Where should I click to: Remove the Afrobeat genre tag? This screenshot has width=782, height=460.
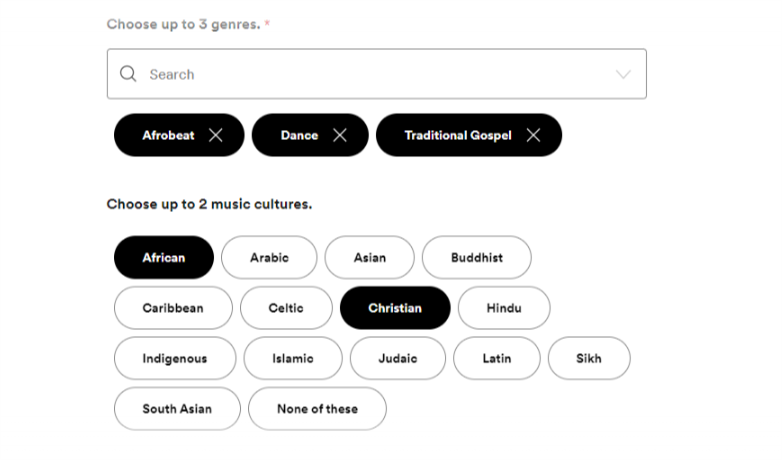(x=216, y=135)
